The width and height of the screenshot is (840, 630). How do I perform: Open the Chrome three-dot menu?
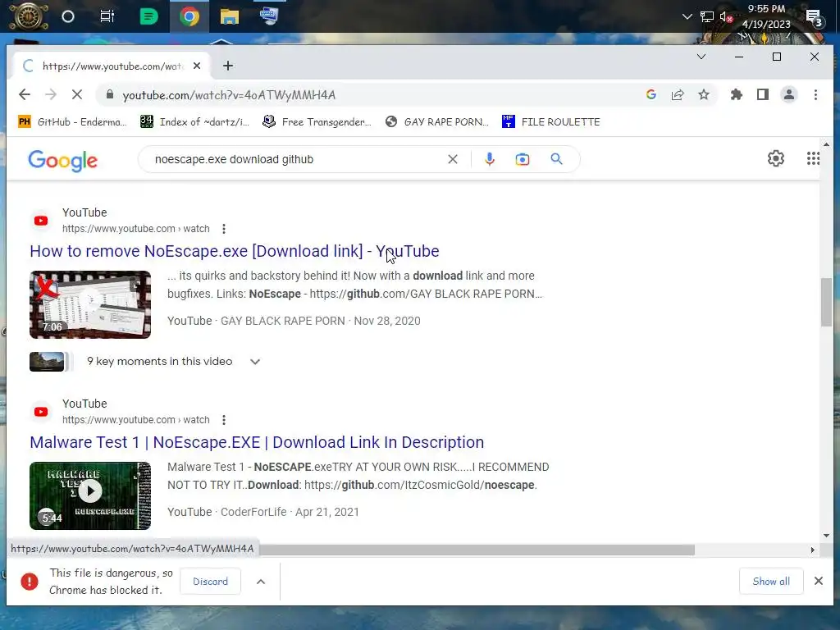(x=815, y=95)
